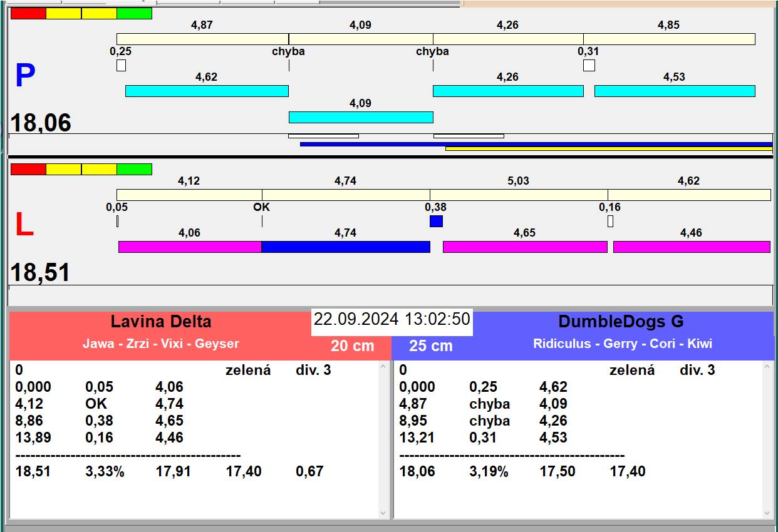Select the small white box under 0,31

click(x=589, y=65)
